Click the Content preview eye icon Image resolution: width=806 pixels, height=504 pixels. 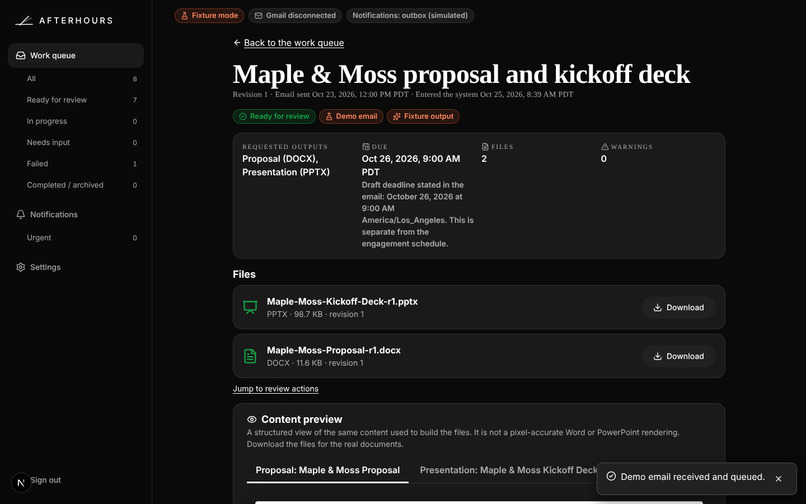click(251, 419)
